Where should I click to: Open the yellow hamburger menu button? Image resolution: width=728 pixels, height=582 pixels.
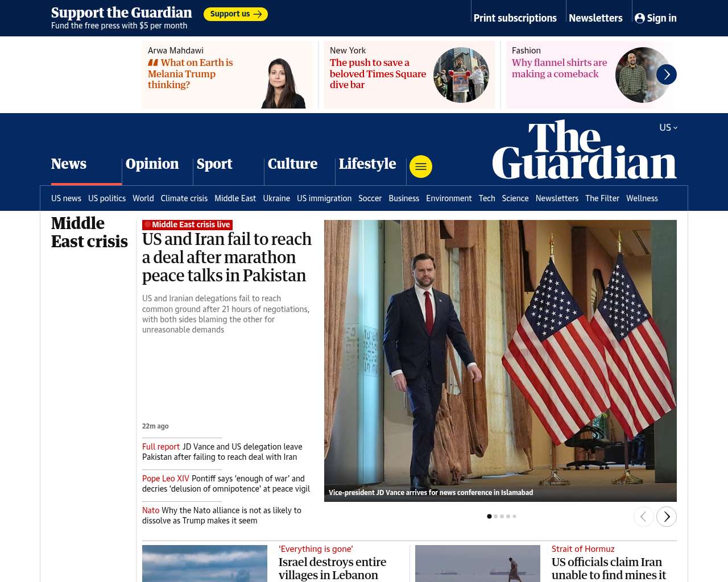pyautogui.click(x=421, y=167)
